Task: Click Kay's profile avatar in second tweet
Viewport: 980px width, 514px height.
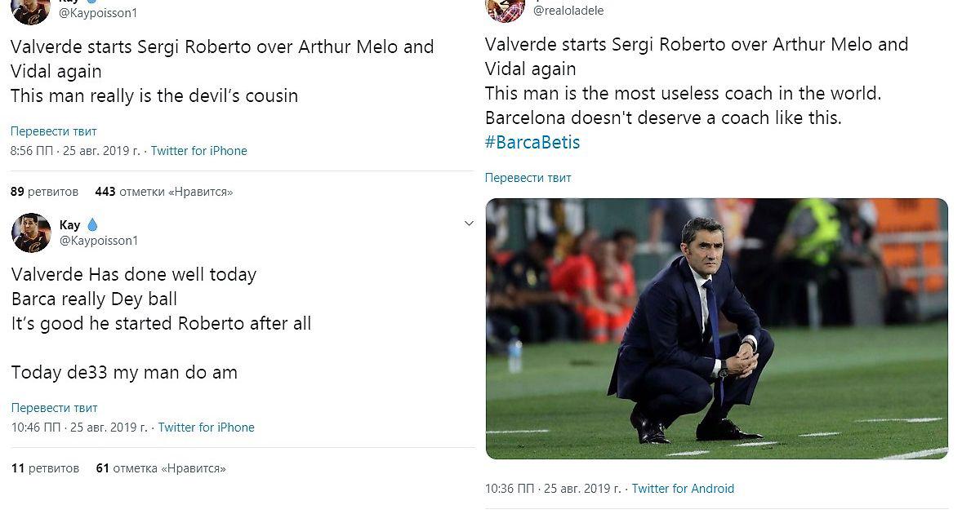Action: [31, 233]
